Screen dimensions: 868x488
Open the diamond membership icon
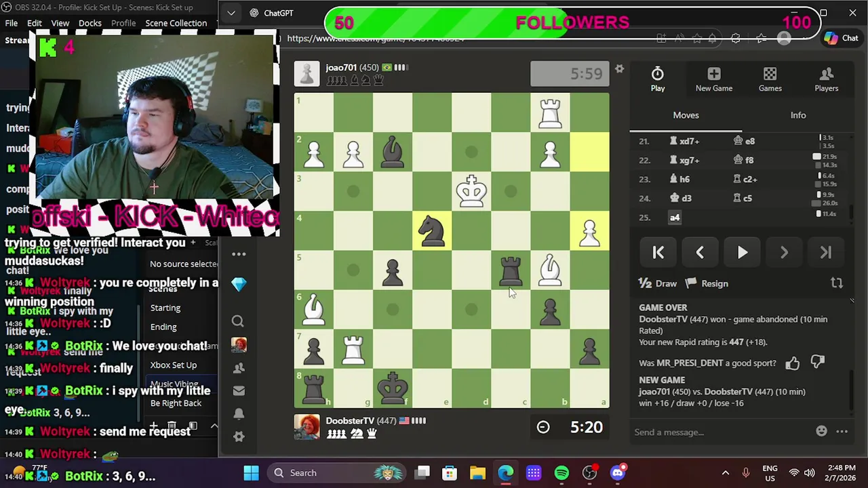[x=239, y=285]
